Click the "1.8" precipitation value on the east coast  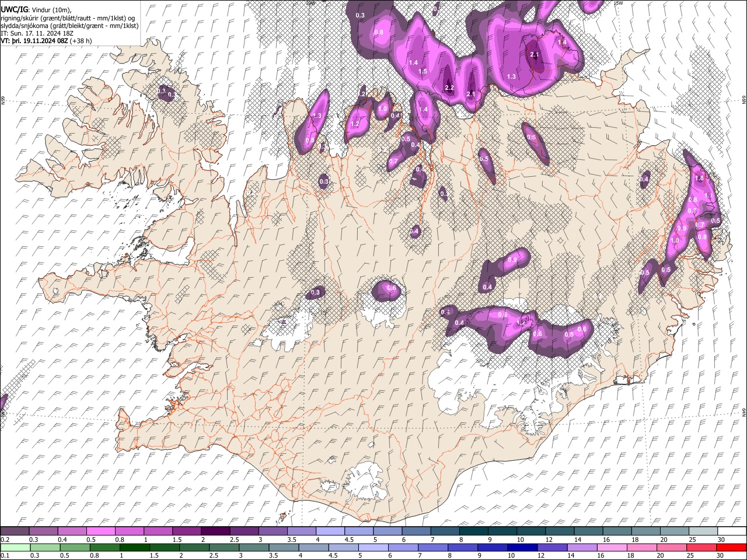click(700, 177)
